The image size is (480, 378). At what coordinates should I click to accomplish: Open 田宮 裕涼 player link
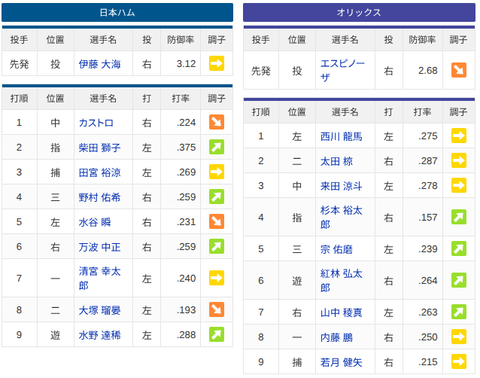pyautogui.click(x=99, y=173)
